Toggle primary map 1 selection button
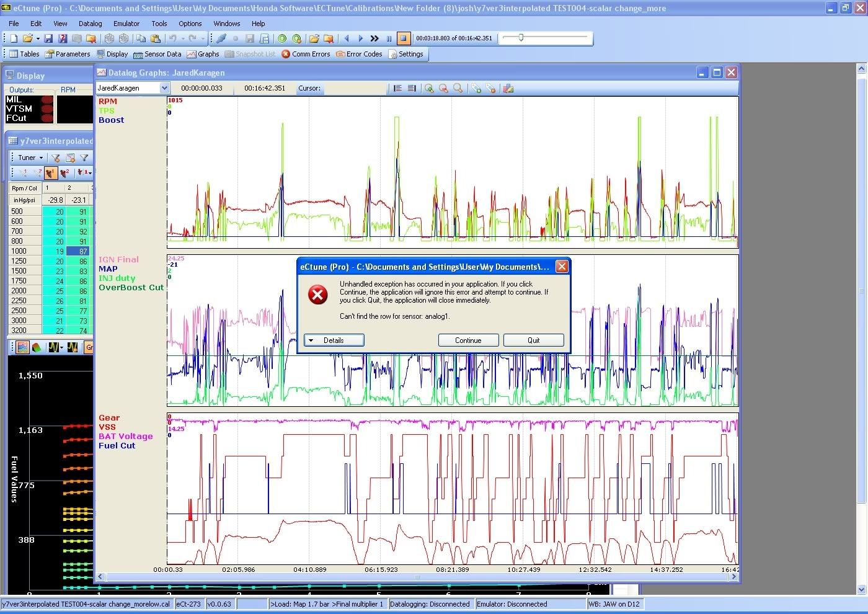868x614 pixels. pos(51,173)
